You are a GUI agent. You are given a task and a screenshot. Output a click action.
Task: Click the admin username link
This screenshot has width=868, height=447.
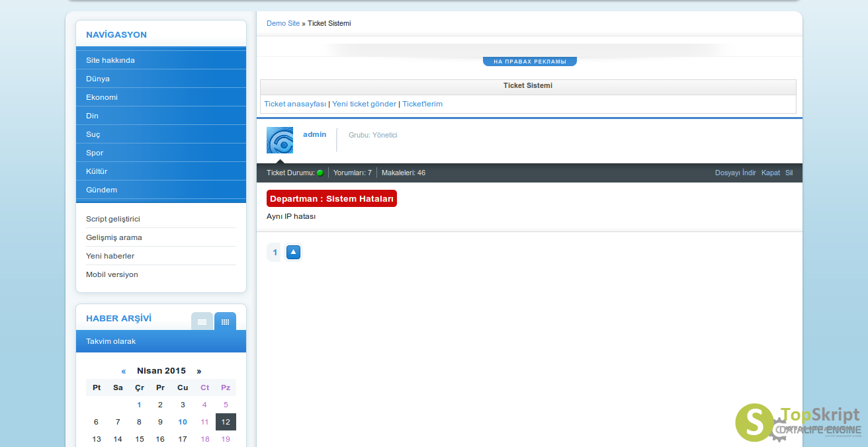315,134
